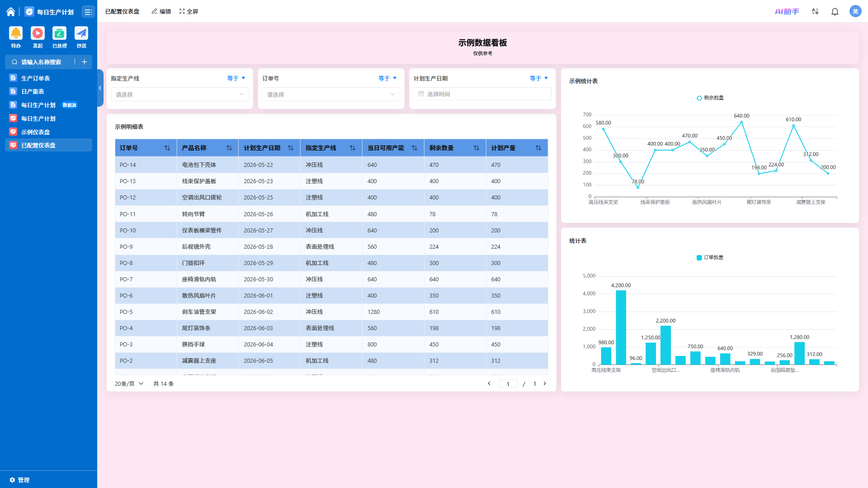868x488 pixels.
Task: Click the 编辑 button
Action: [161, 11]
